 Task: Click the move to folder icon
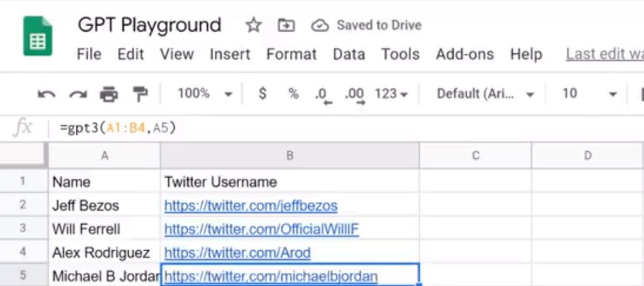click(286, 25)
